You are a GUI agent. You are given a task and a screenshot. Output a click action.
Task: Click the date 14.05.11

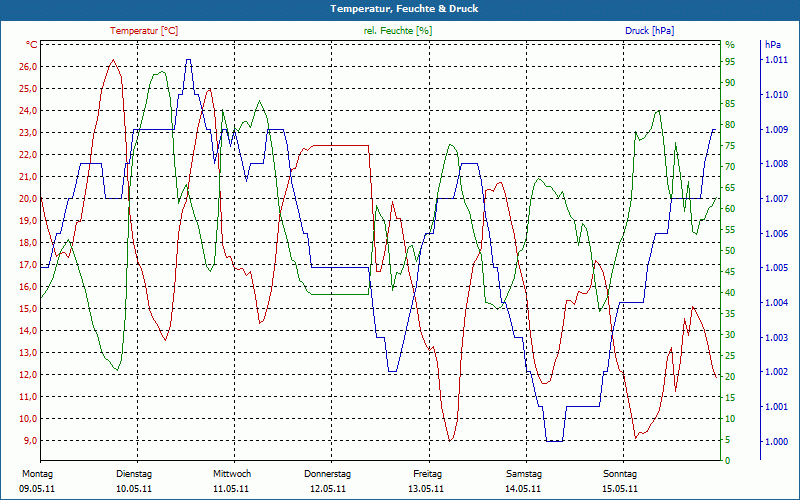(x=523, y=489)
